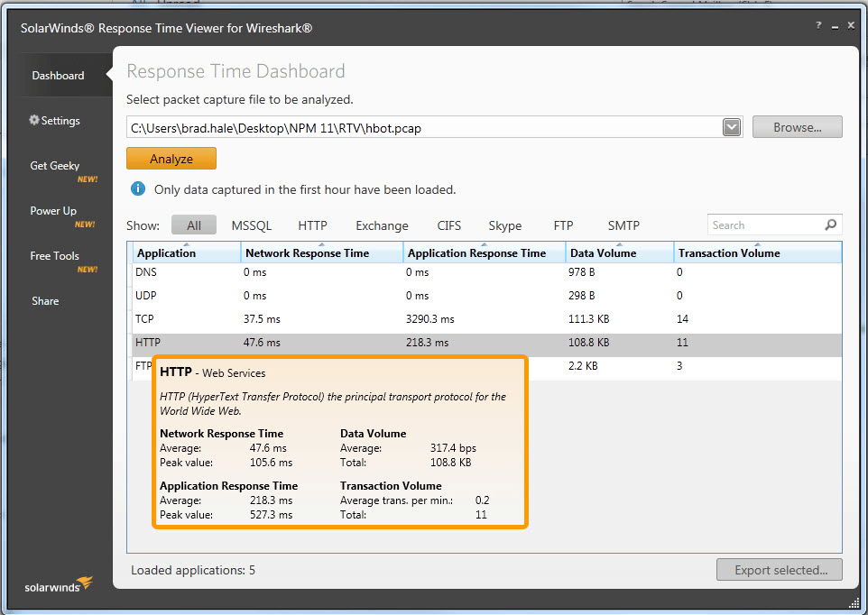Select the All filter tab
Screen dimensions: 868x615
click(x=194, y=225)
